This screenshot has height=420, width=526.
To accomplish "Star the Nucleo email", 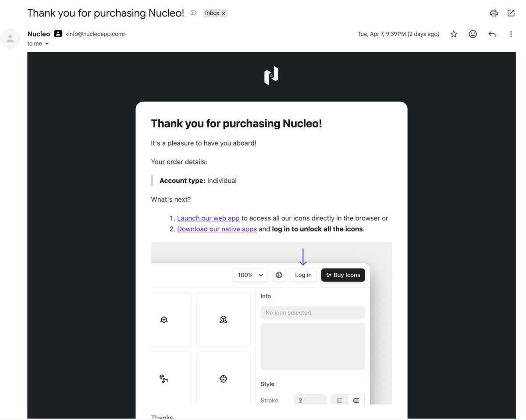I will [x=454, y=34].
